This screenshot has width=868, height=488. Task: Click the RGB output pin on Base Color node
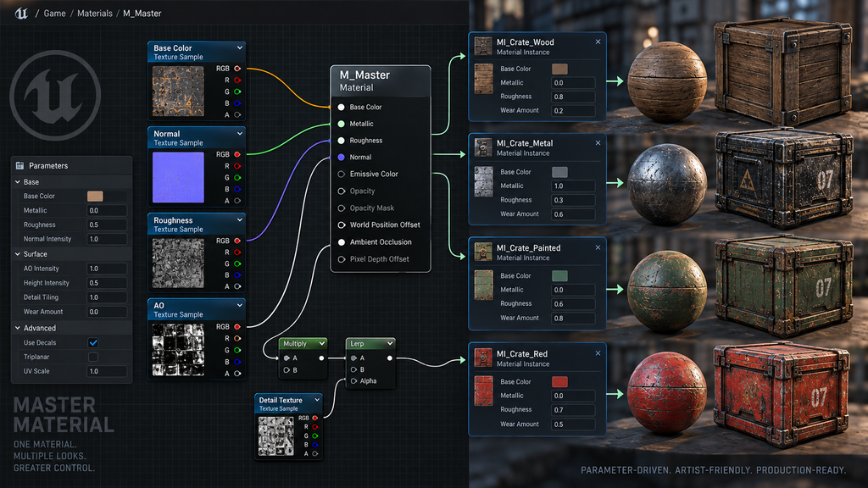[237, 69]
